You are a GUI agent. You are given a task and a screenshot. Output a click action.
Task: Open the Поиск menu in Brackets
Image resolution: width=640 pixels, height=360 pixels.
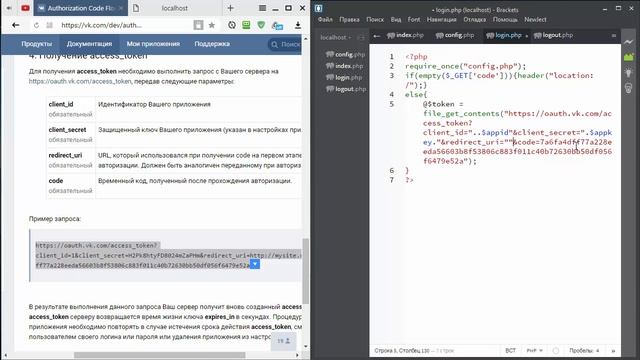click(x=375, y=20)
